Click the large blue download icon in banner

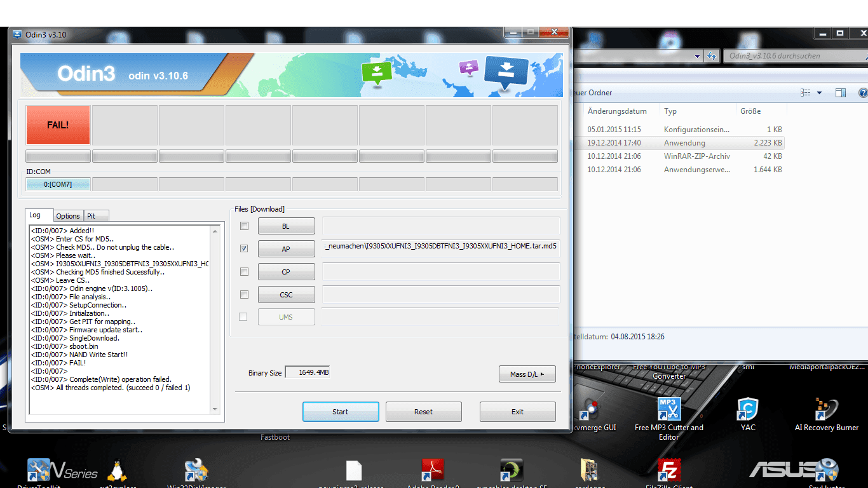506,71
